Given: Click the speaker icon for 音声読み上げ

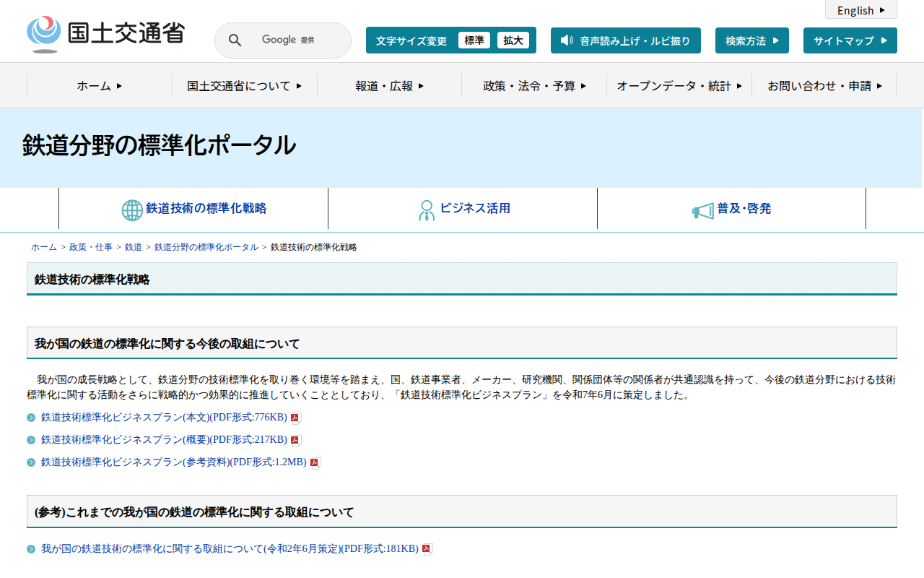Looking at the screenshot, I should pos(567,40).
